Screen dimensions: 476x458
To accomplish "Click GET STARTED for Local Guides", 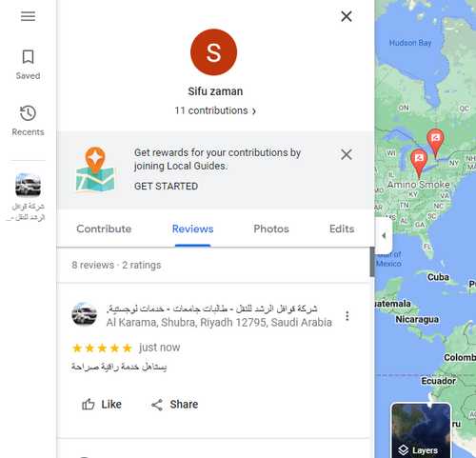I will pos(166,186).
